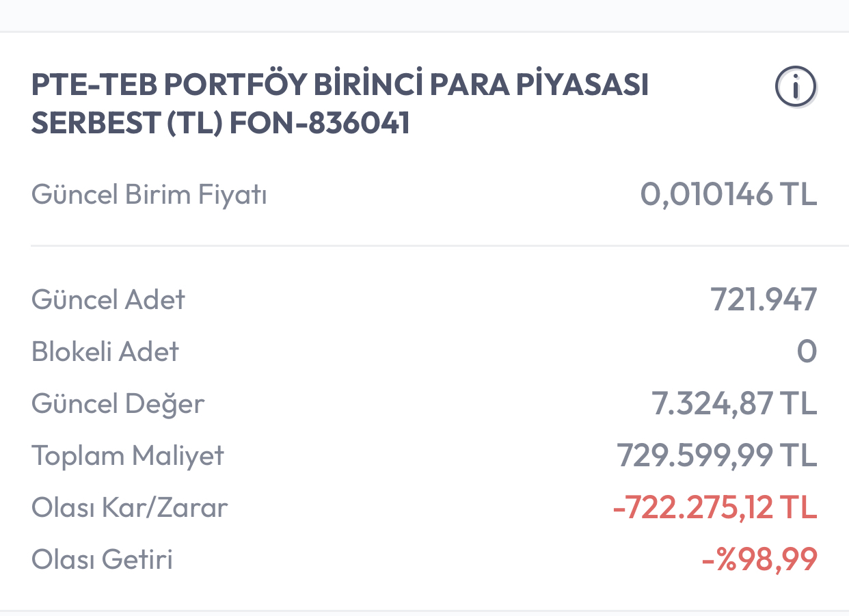849x616 pixels.
Task: Open the fund info icon
Action: (796, 87)
